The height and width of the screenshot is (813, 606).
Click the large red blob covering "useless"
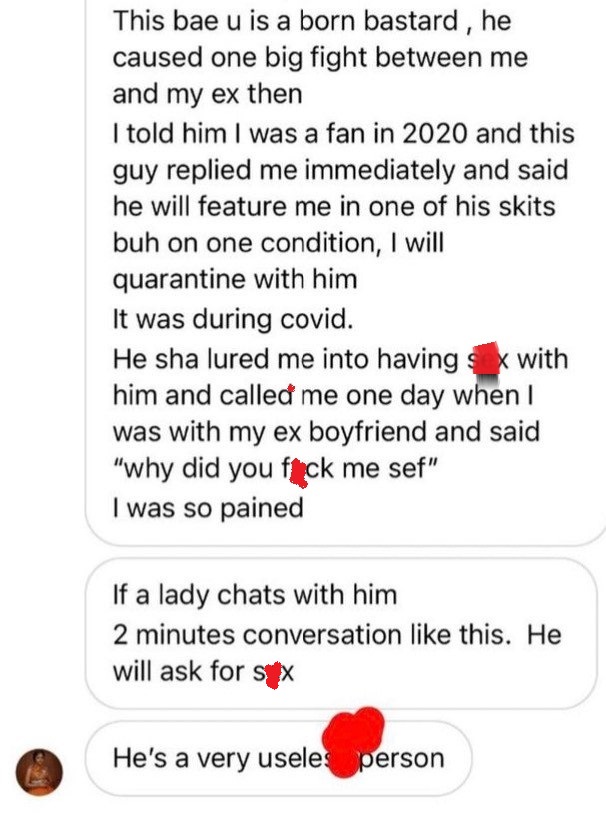coord(353,740)
